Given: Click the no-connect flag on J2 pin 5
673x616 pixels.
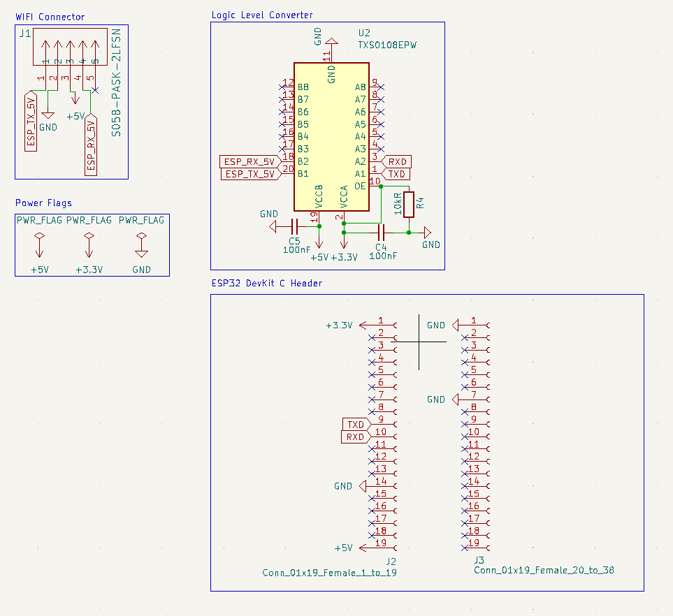Looking at the screenshot, I should pyautogui.click(x=372, y=374).
